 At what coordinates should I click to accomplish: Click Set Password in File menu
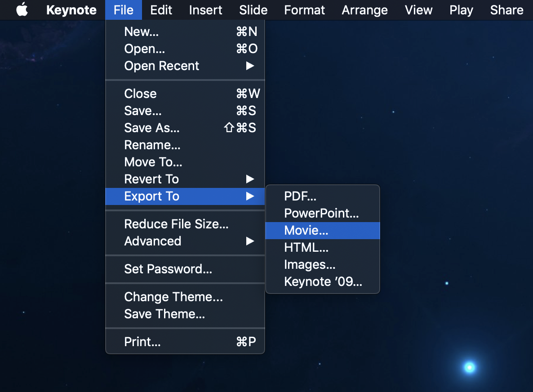pos(168,269)
